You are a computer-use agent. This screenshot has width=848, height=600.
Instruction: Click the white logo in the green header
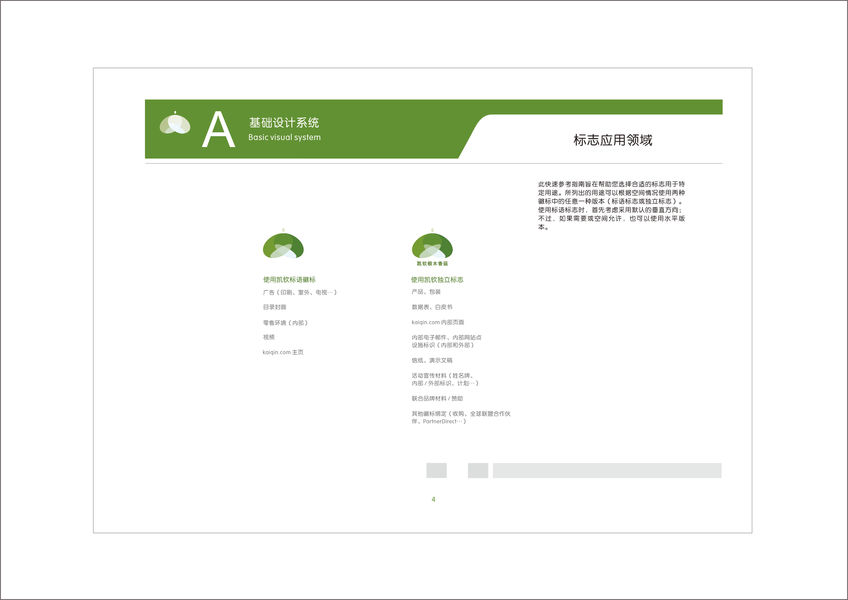pos(175,123)
